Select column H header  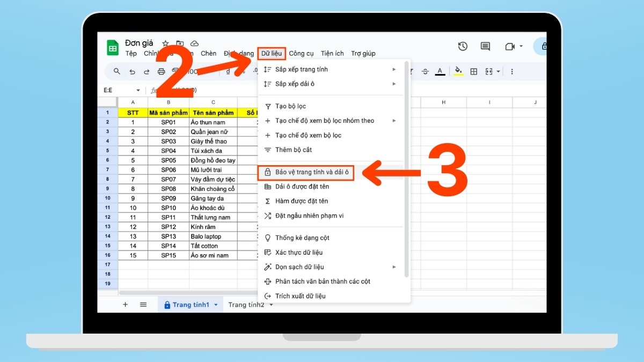443,102
